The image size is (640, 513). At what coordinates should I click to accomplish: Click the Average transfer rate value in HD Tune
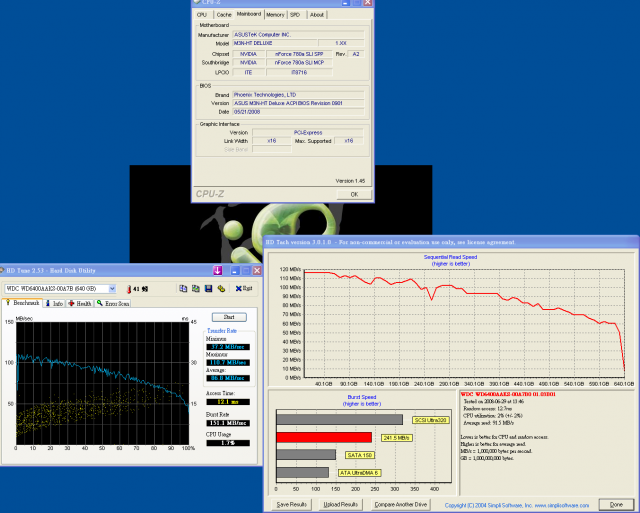point(228,378)
